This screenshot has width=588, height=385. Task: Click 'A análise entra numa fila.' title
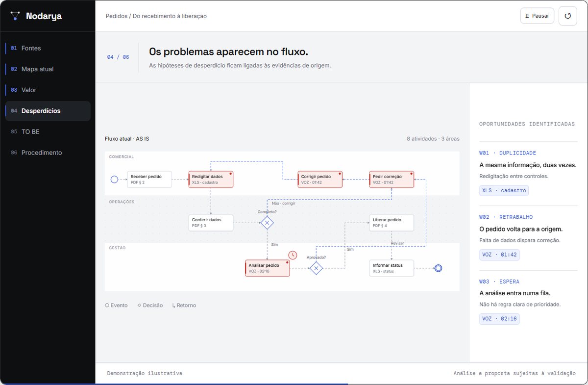[514, 293]
